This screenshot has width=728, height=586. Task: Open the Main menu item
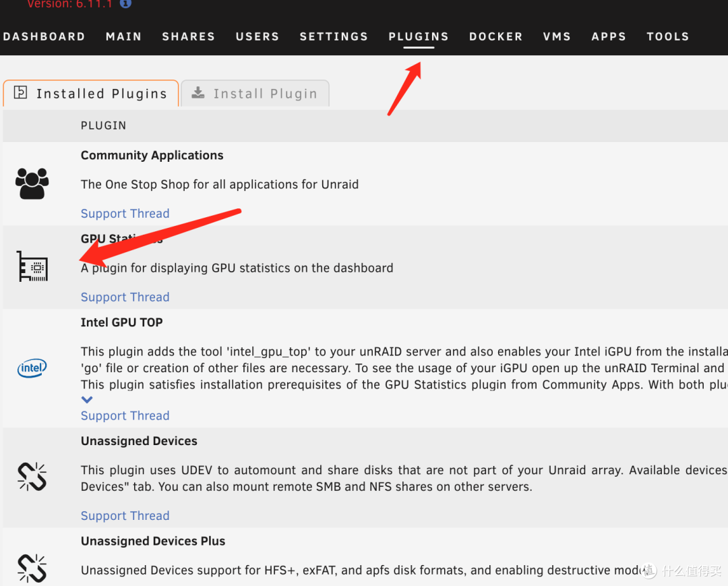point(123,36)
